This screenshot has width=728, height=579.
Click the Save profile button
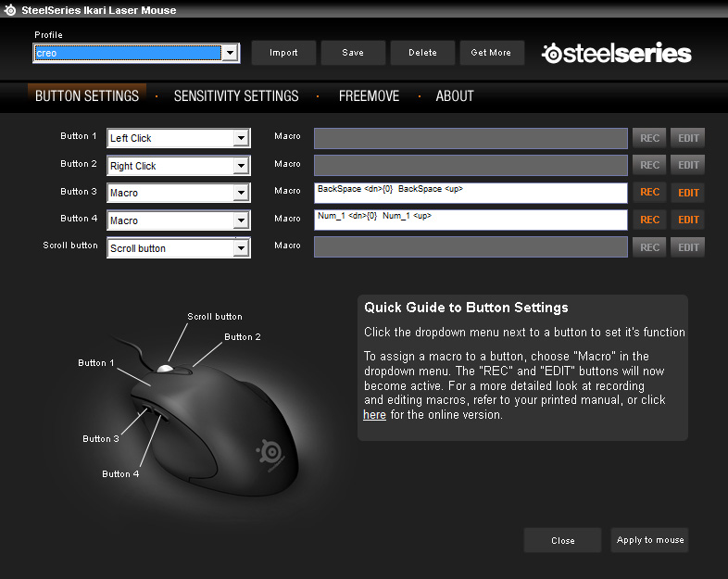353,53
